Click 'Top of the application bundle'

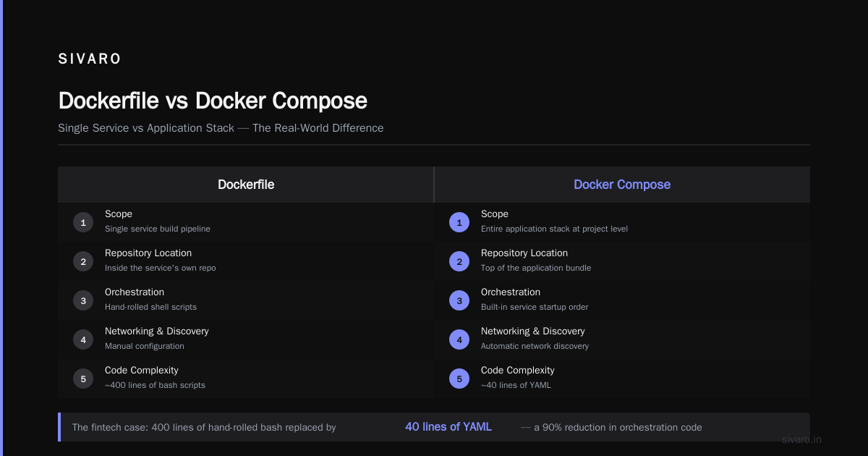coord(536,268)
